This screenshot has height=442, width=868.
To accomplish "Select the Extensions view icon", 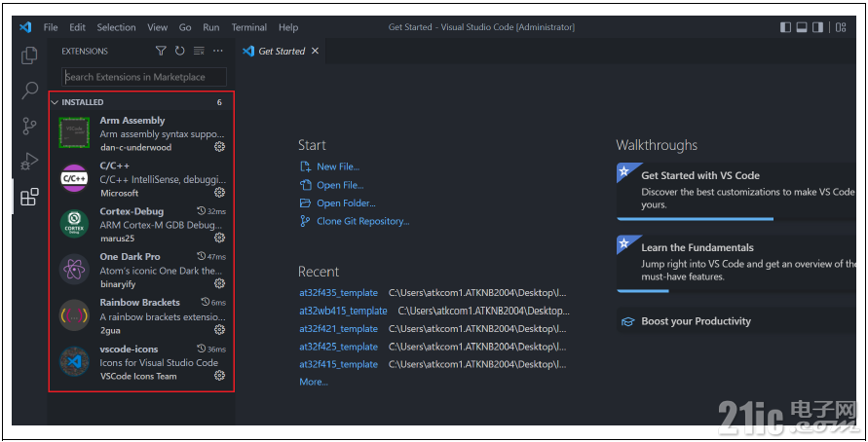I will tap(29, 197).
